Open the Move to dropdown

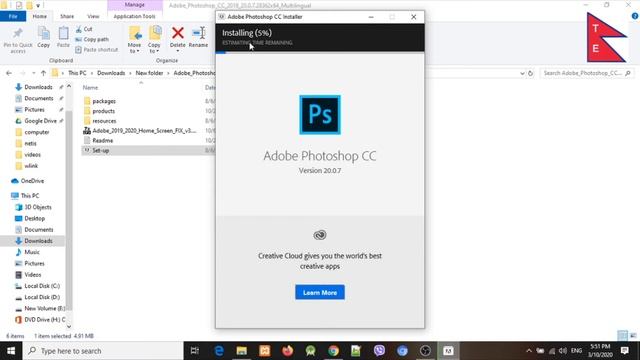tap(134, 40)
